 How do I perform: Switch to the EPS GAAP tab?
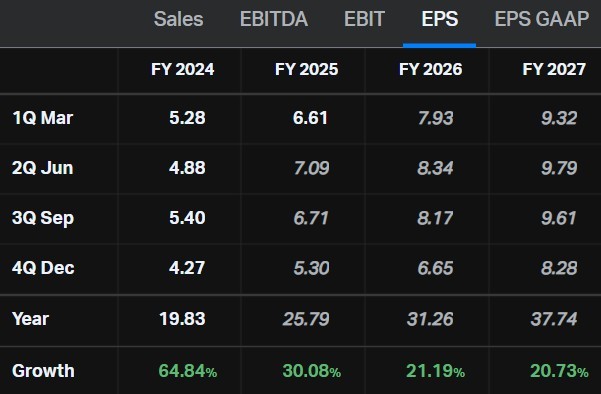pos(542,19)
